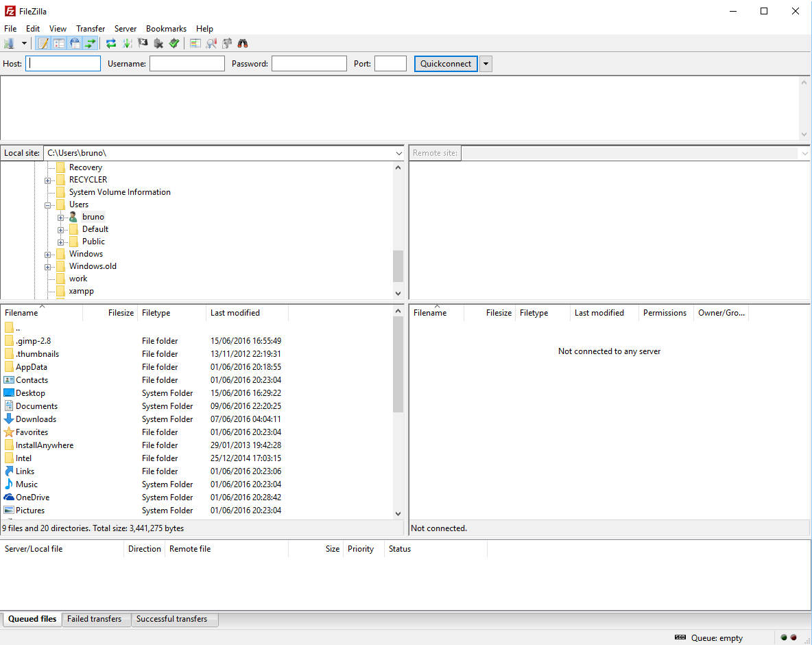Toggle processing of the transfer queue
This screenshot has height=645, width=812.
pos(127,43)
